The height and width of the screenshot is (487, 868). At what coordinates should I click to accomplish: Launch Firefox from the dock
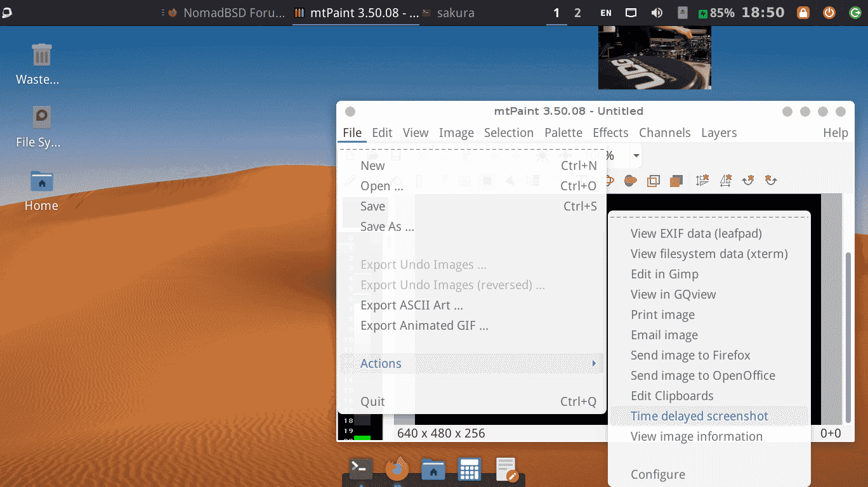point(397,469)
